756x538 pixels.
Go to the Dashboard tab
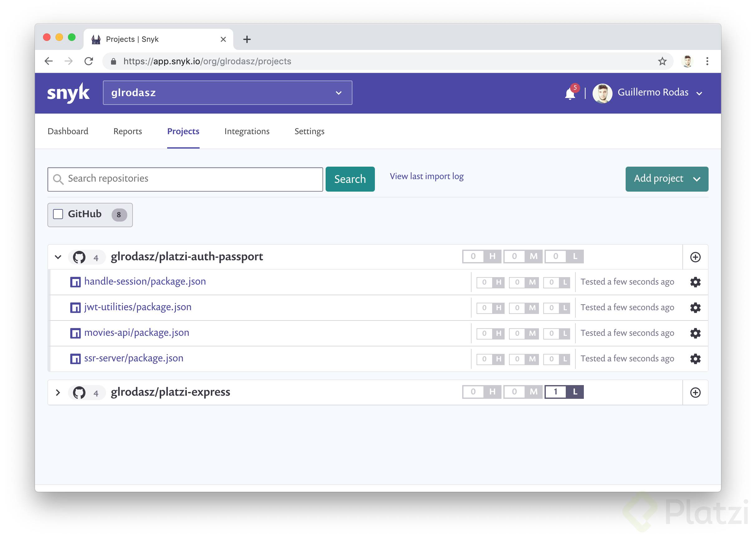[x=68, y=131]
